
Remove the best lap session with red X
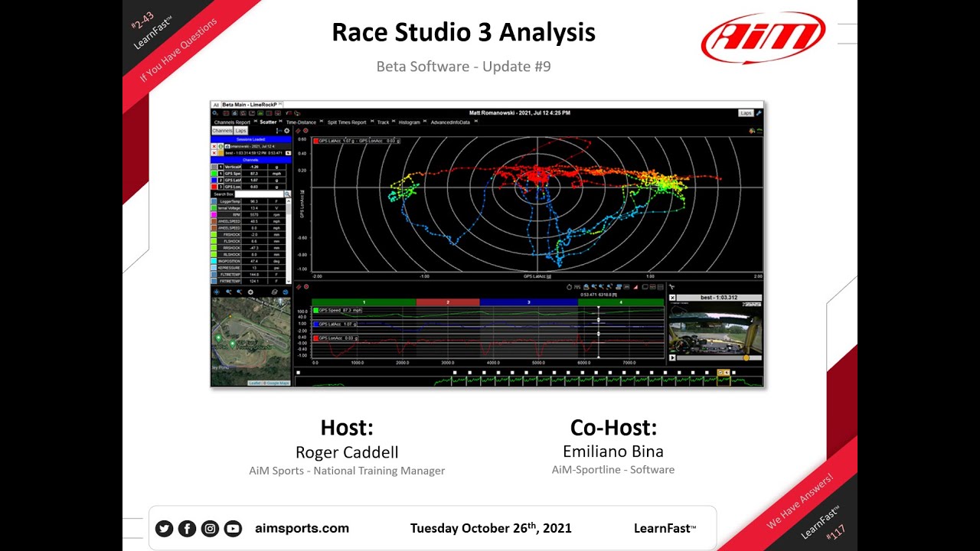click(214, 153)
